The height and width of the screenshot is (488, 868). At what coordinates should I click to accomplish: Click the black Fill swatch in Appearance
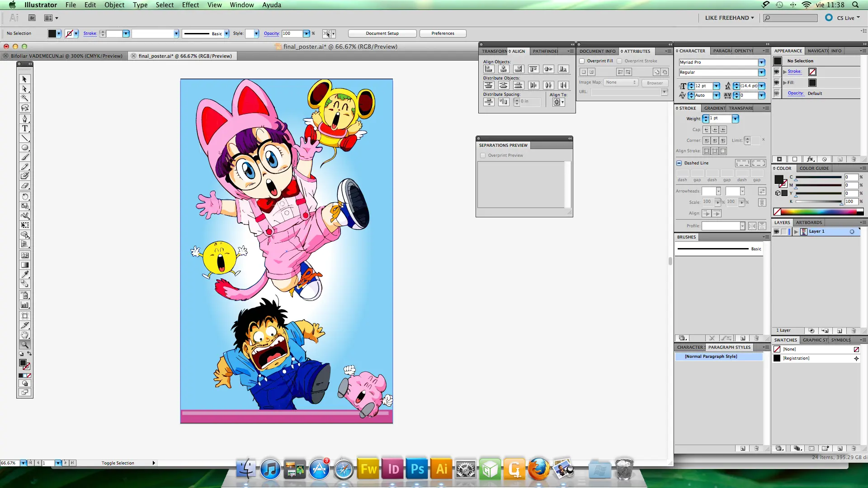812,83
